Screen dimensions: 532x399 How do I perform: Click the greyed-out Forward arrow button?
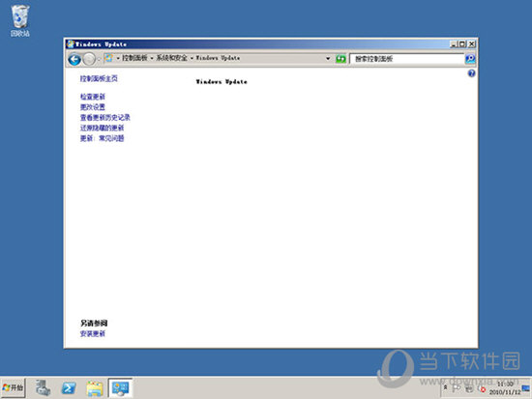coord(89,59)
